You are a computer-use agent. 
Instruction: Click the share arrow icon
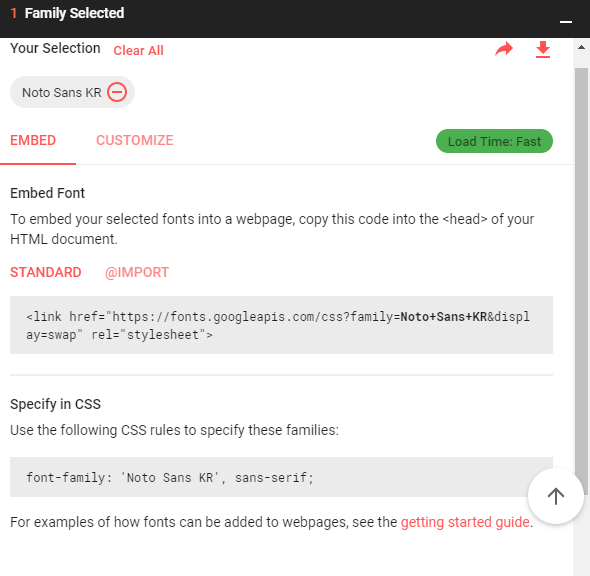[504, 49]
